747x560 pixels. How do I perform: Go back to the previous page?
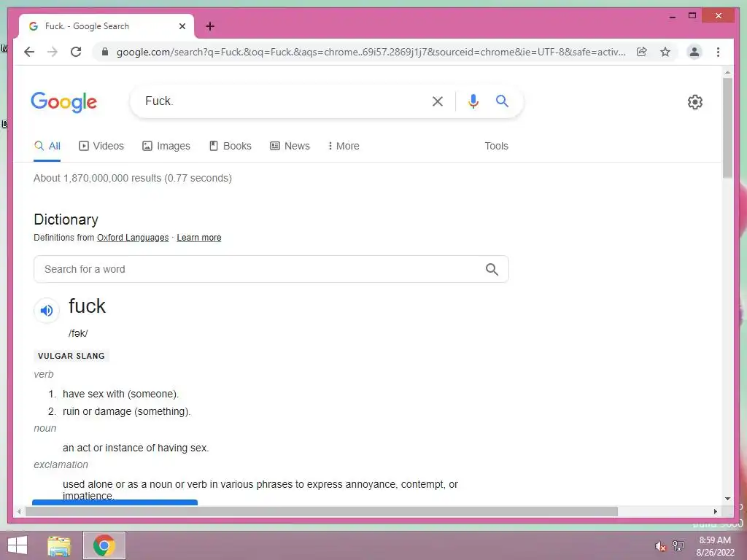[x=29, y=52]
